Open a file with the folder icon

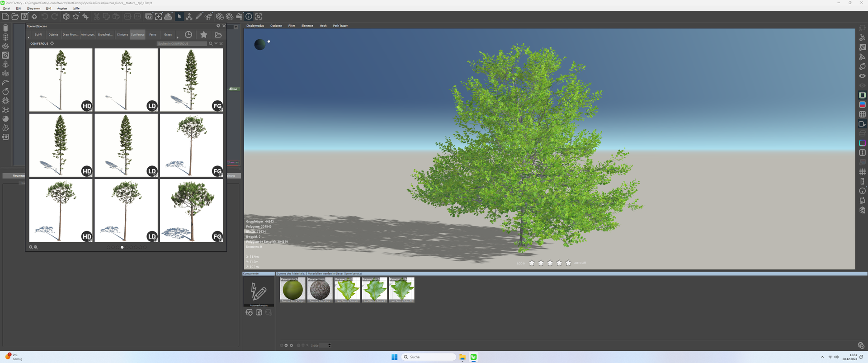pyautogui.click(x=15, y=16)
